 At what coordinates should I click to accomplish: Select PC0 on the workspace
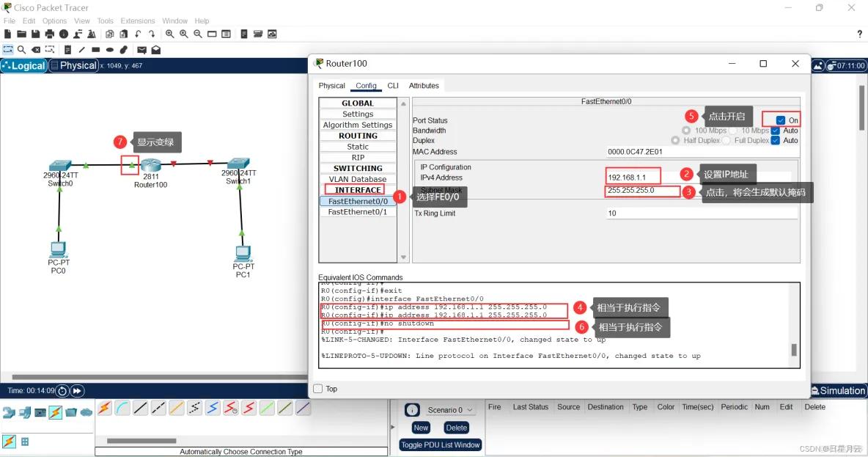coord(58,250)
